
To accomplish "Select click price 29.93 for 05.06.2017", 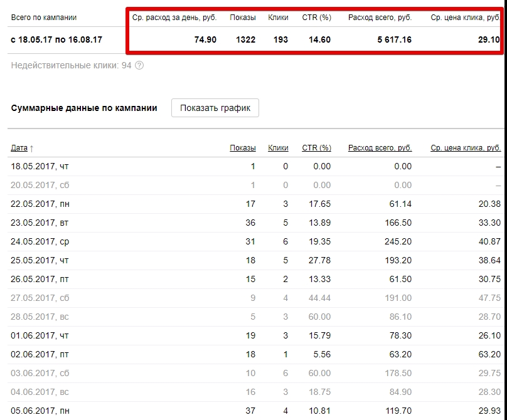I will tap(489, 411).
